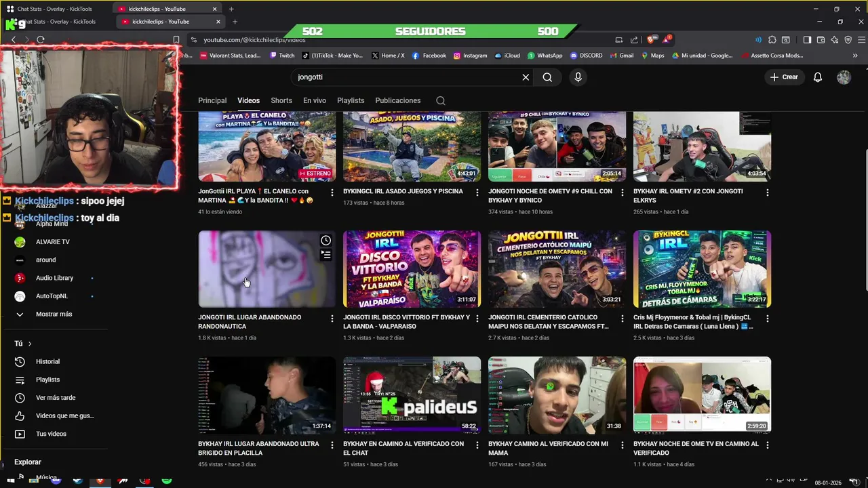Open title BYKHAY IRL LUGAR ABANDONADO ULTRA BRIGIDO
The width and height of the screenshot is (868, 488).
pyautogui.click(x=258, y=448)
